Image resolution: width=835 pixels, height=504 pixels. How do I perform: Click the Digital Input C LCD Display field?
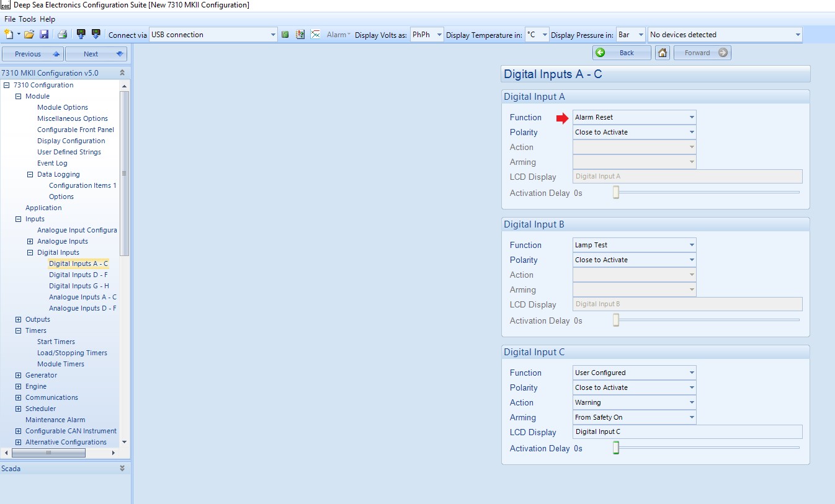tap(687, 432)
